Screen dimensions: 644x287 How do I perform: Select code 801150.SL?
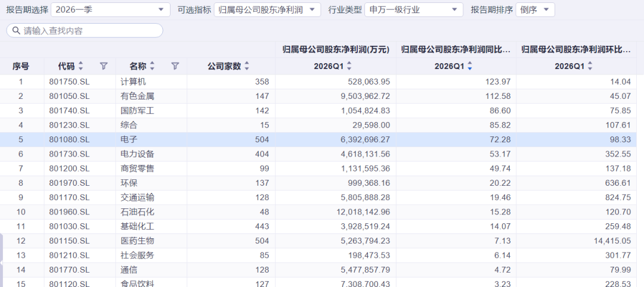[x=69, y=241]
